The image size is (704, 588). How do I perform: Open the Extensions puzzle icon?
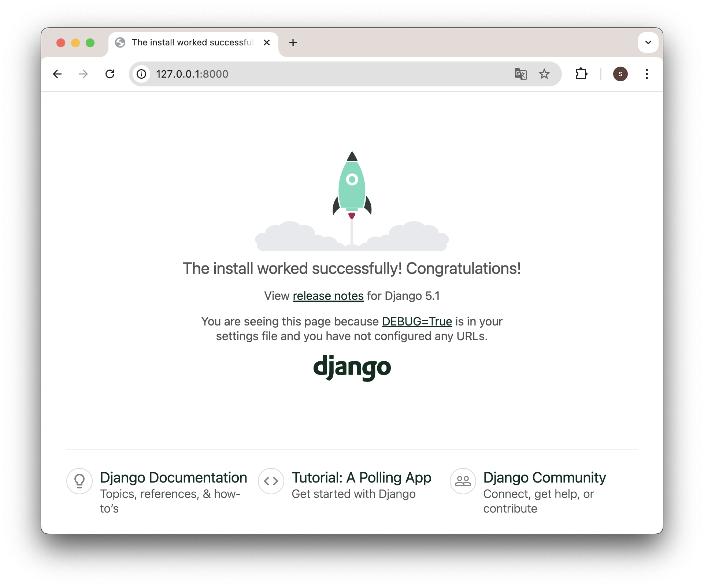(581, 74)
